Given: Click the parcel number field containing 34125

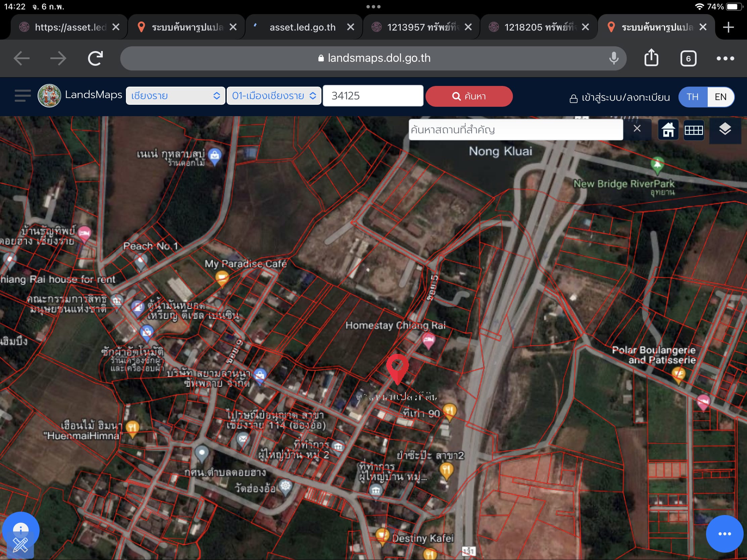Looking at the screenshot, I should point(373,96).
